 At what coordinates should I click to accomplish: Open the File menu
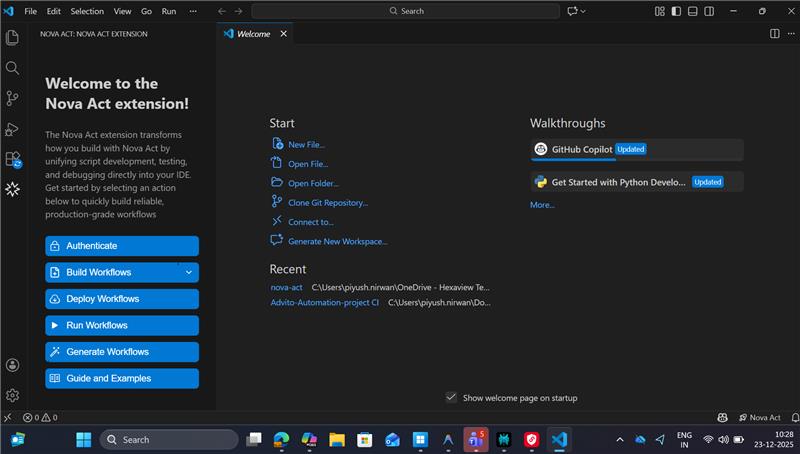click(31, 11)
